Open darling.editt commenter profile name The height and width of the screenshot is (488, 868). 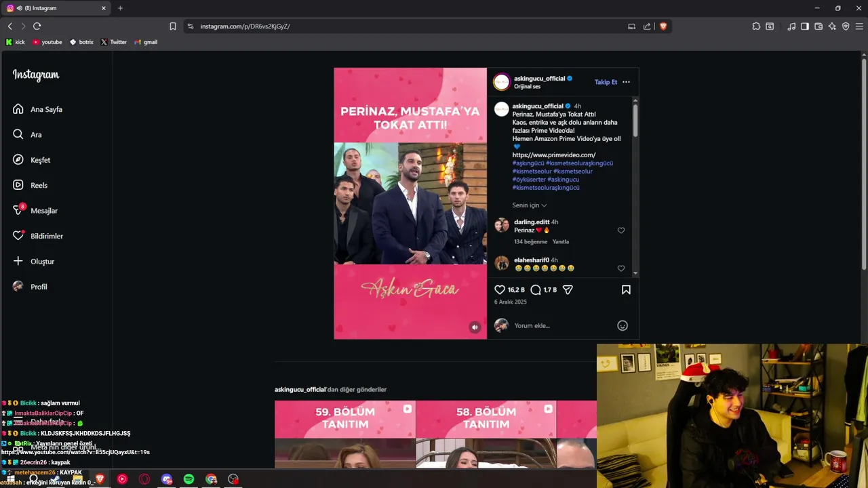(532, 222)
